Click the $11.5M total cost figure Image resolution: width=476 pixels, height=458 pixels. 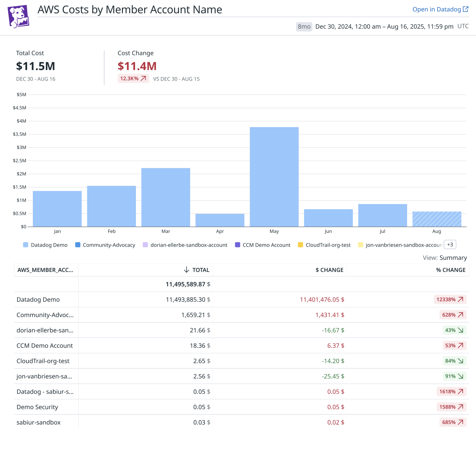tap(36, 66)
